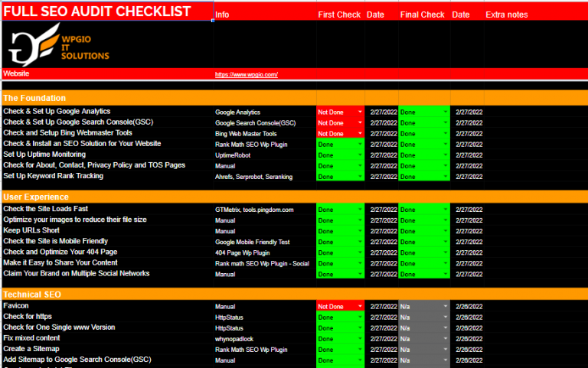Open First Check dropdown for Google Search Console row
The image size is (588, 368).
pyautogui.click(x=360, y=123)
